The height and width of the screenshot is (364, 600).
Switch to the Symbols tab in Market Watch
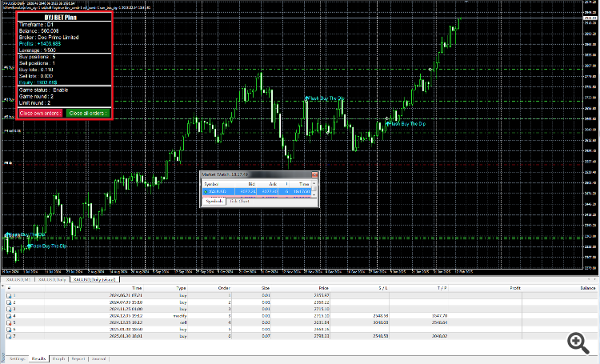pos(214,201)
